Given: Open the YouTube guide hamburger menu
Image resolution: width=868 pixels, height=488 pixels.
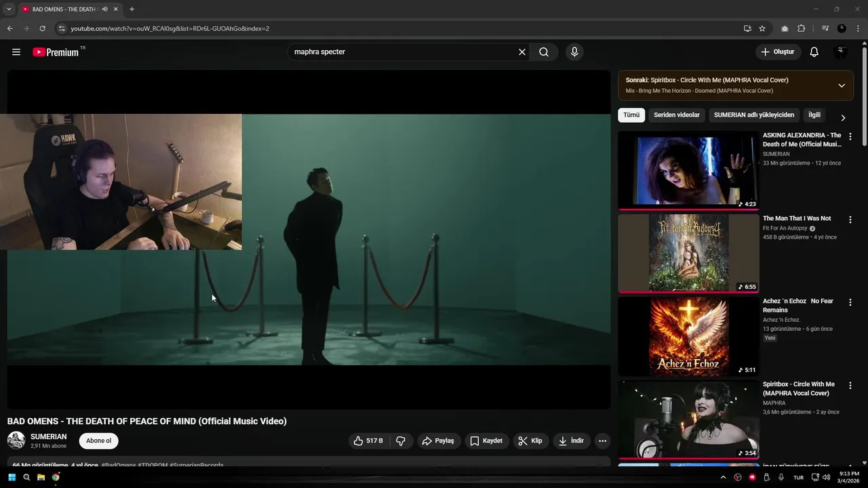Looking at the screenshot, I should pyautogui.click(x=16, y=52).
